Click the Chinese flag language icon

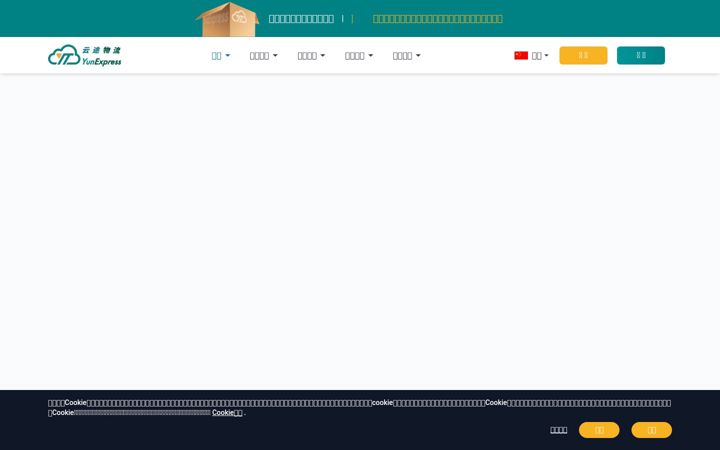tap(521, 56)
